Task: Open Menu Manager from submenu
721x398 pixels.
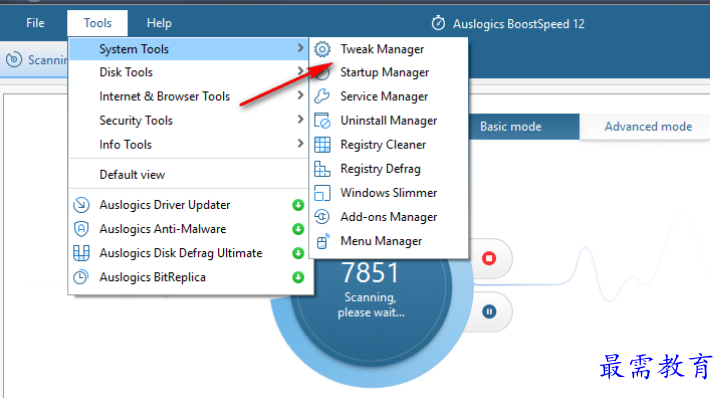Action: point(389,241)
